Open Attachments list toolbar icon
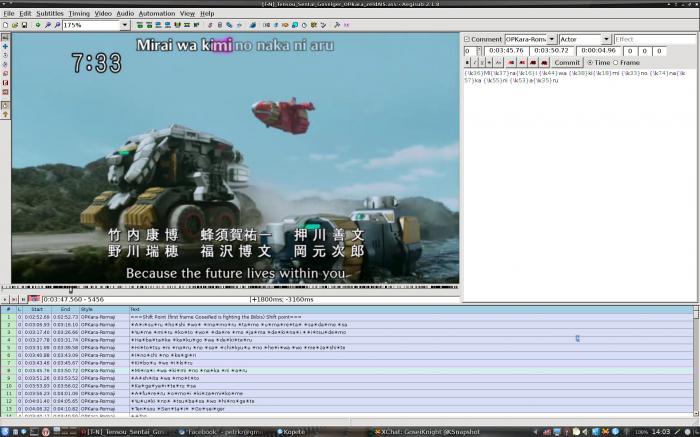700x437 pixels. tap(229, 25)
